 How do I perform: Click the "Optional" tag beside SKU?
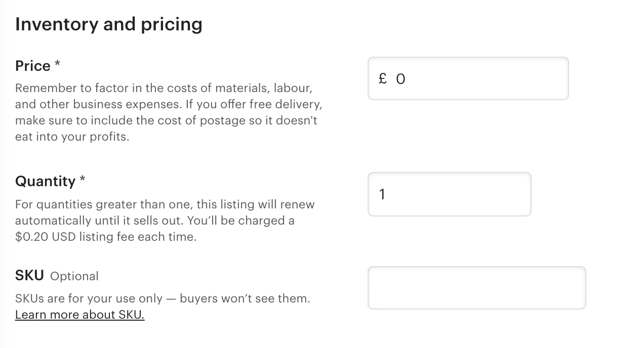[x=74, y=276]
